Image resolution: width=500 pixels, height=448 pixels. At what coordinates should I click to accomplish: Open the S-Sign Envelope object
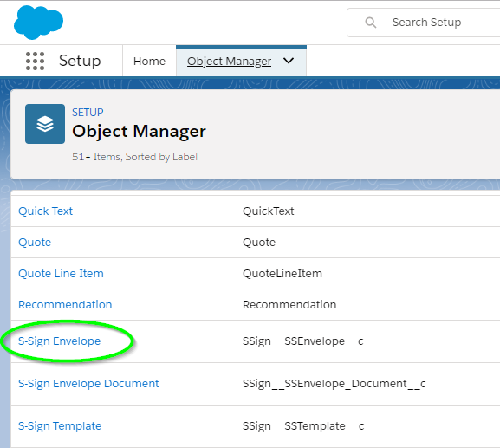tap(59, 341)
